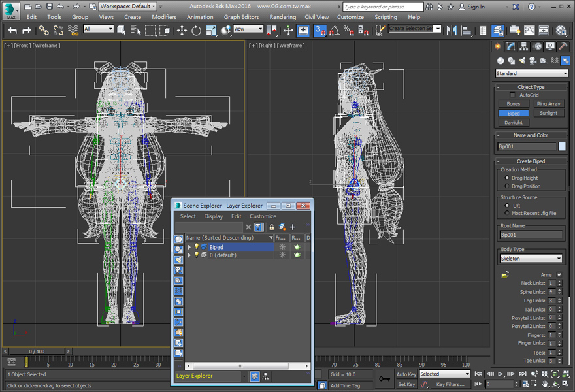The height and width of the screenshot is (392, 575).
Task: Select the Geometry create category
Action: (501, 61)
